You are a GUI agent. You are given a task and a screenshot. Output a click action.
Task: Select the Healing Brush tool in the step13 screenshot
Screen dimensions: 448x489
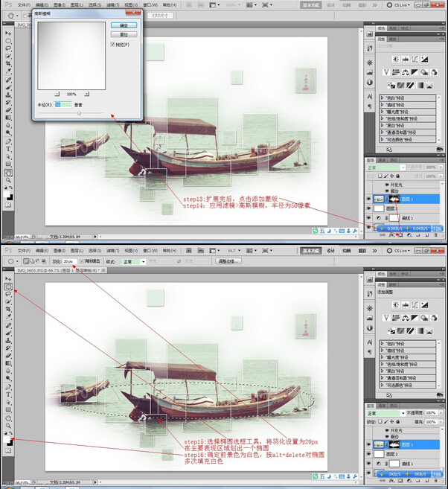(8, 80)
